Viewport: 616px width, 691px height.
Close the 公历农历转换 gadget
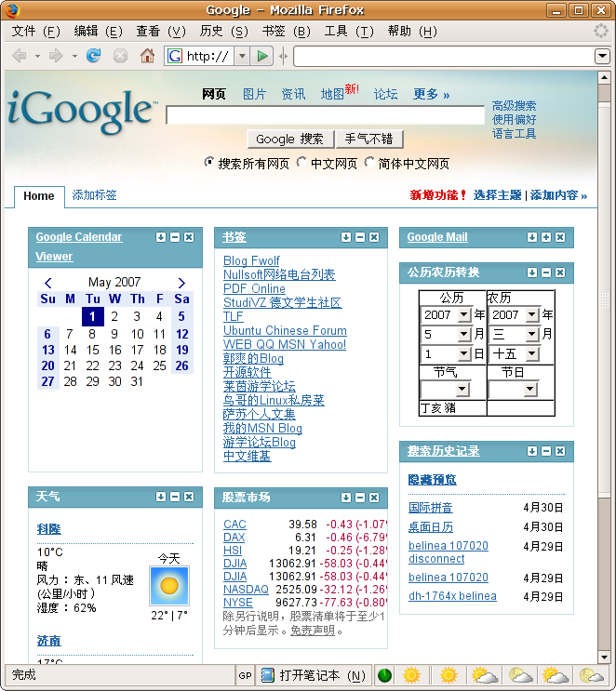(x=560, y=272)
